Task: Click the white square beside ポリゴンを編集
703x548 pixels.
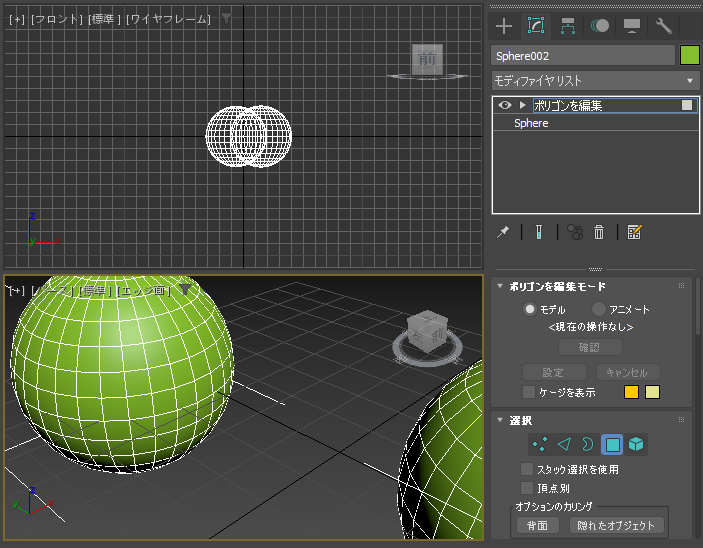Action: [x=686, y=105]
